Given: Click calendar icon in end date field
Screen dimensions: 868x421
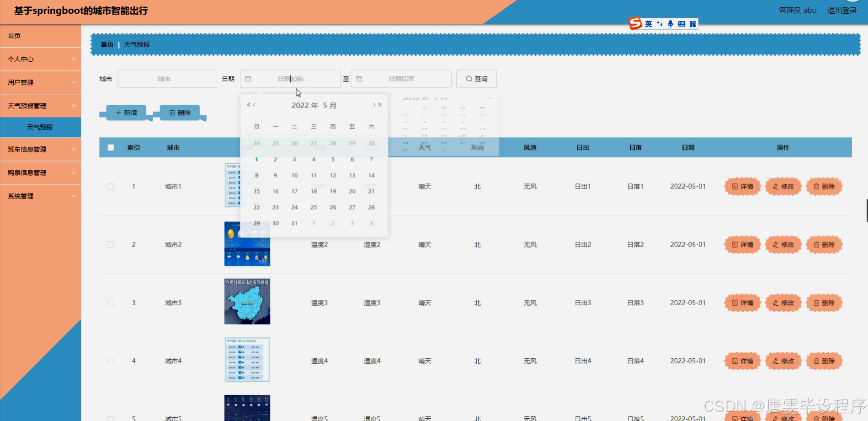Looking at the screenshot, I should 359,79.
